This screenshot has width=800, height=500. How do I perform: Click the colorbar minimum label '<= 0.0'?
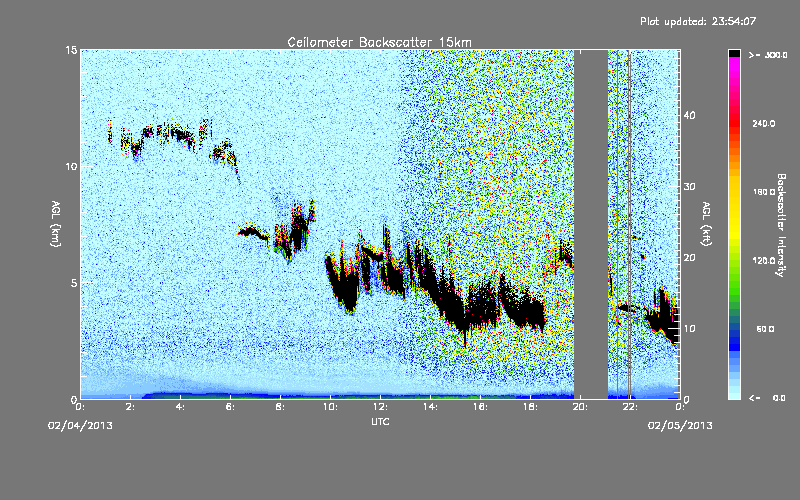(767, 398)
